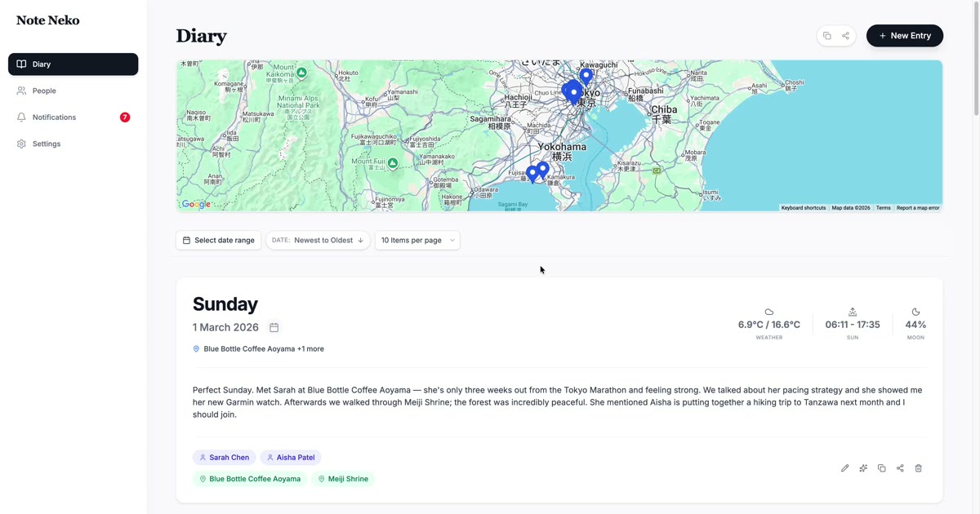Click the sun times 06:11 - 17:35
980x514 pixels.
(853, 325)
